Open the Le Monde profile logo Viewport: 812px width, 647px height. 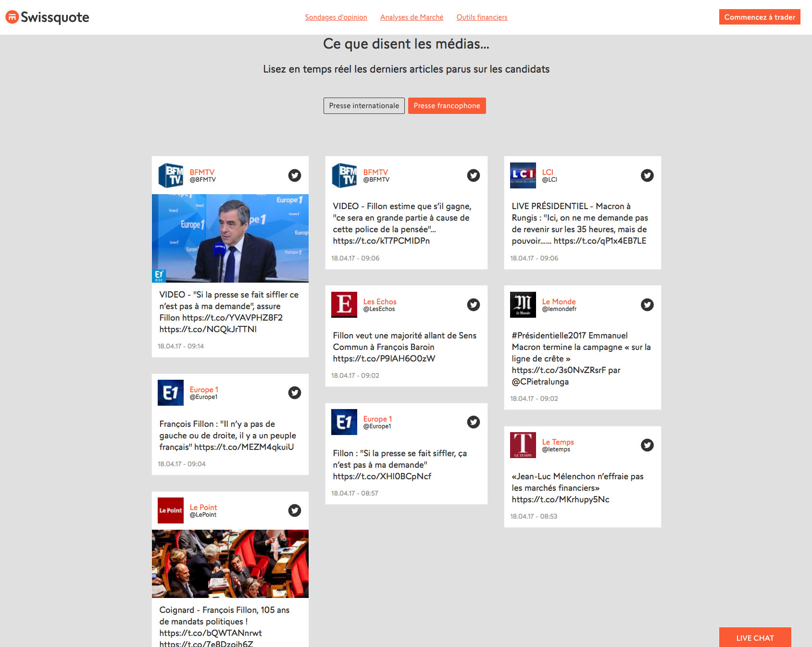(523, 305)
